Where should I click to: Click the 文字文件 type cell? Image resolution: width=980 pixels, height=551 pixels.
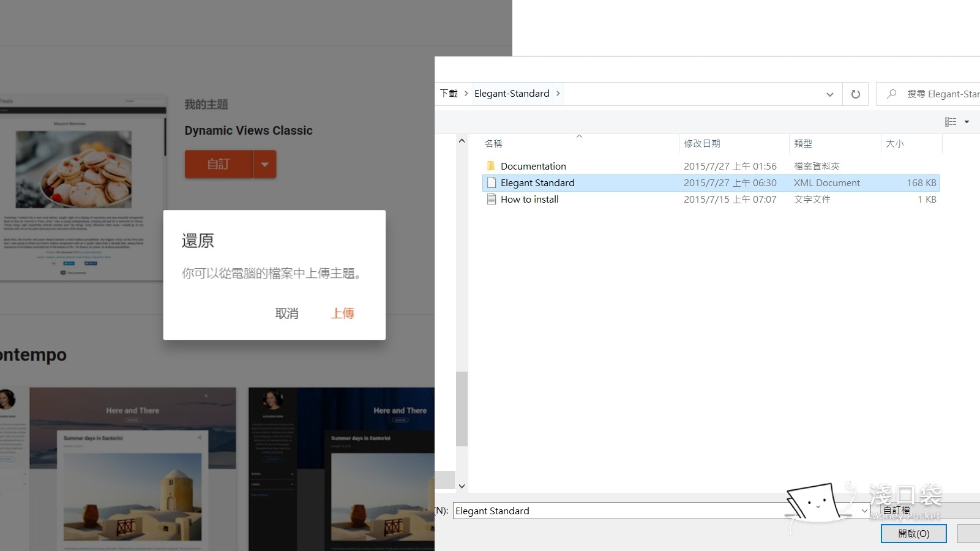[x=812, y=199]
